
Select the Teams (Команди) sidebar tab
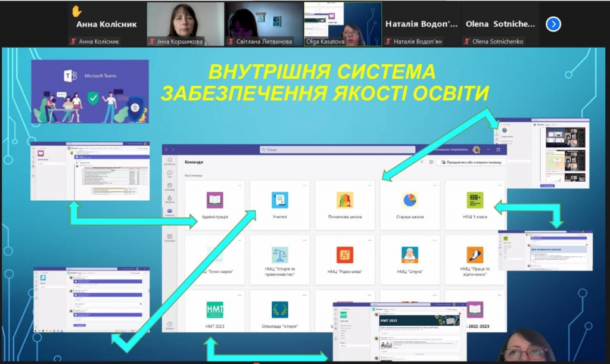(x=170, y=212)
